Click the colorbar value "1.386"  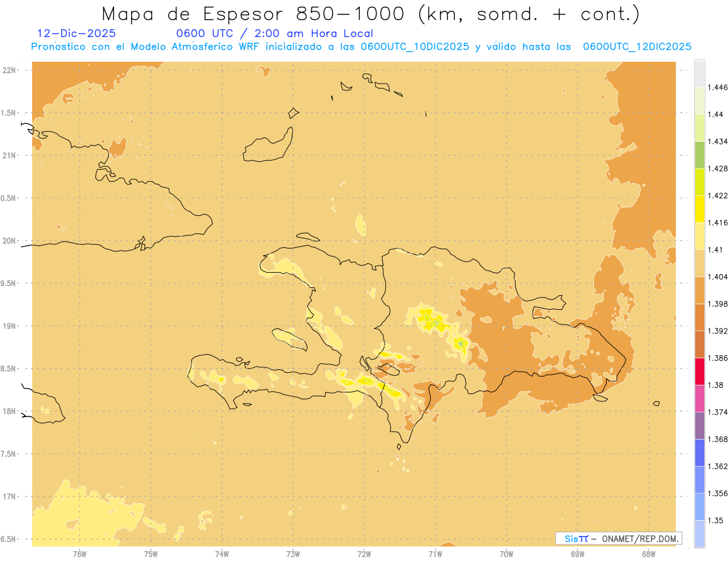[718, 358]
